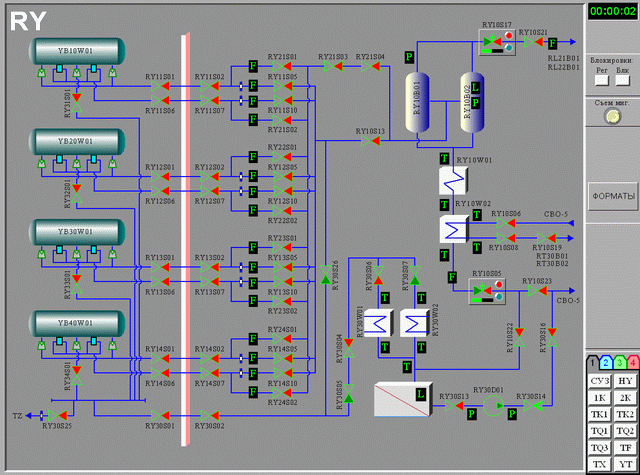Click the RY30S01 valve
640x475 pixels.
pyautogui.click(x=160, y=416)
